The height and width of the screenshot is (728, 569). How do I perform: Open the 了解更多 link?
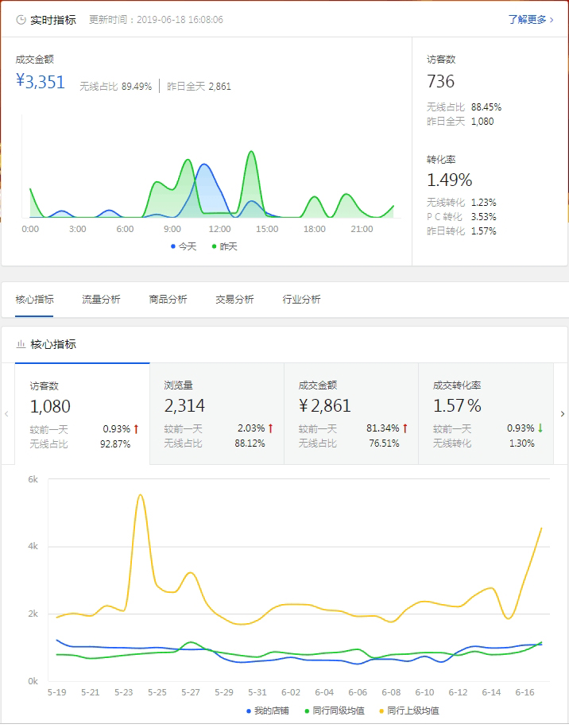tap(530, 19)
